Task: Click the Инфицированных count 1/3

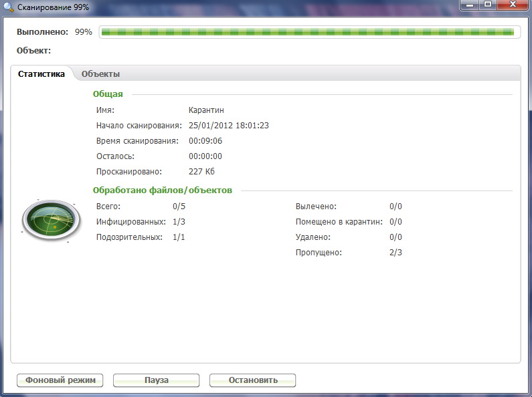Action: 179,222
